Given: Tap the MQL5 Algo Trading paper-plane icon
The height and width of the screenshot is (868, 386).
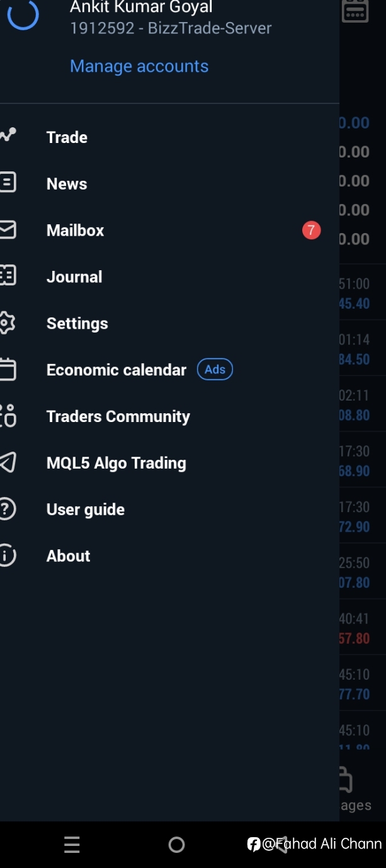Looking at the screenshot, I should (7, 462).
